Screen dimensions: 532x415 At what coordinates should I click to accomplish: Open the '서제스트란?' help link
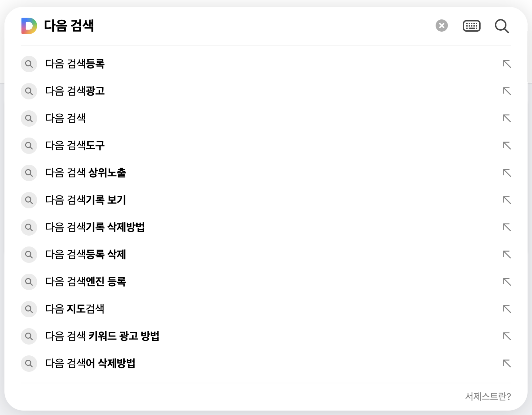pos(488,396)
